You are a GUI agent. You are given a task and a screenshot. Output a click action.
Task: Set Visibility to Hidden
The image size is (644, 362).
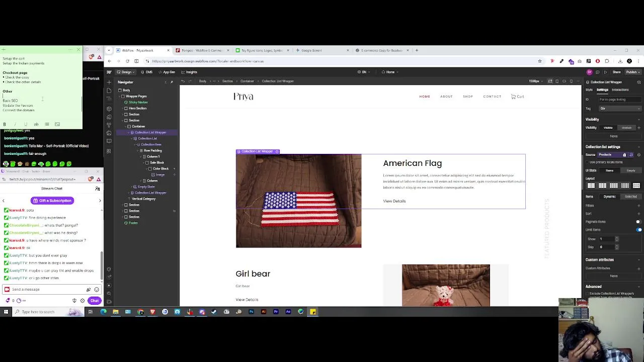pos(626,128)
